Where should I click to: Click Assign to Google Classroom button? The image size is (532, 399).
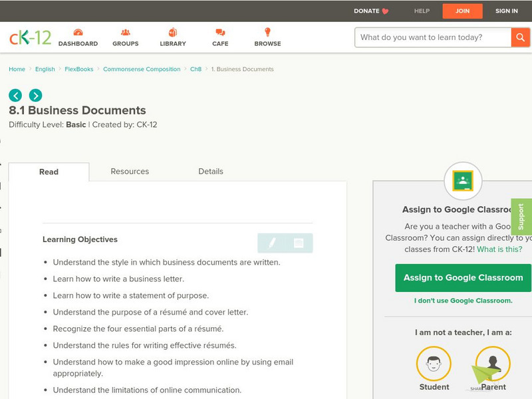click(463, 278)
